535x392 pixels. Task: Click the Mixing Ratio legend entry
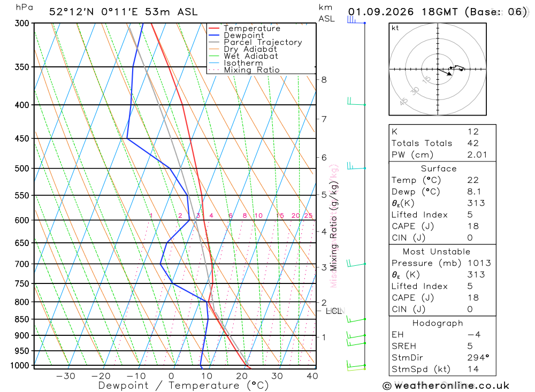pos(244,70)
